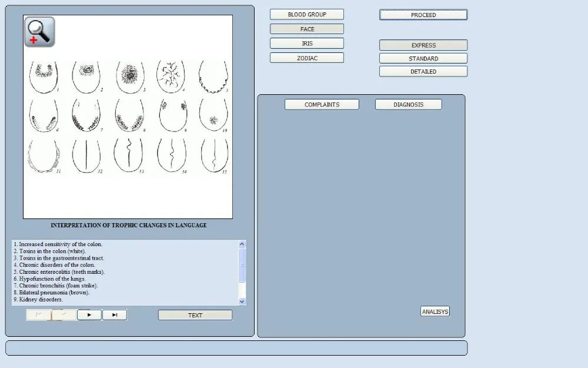Jump to last image with skip-end button
The image size is (588, 368).
tap(115, 315)
